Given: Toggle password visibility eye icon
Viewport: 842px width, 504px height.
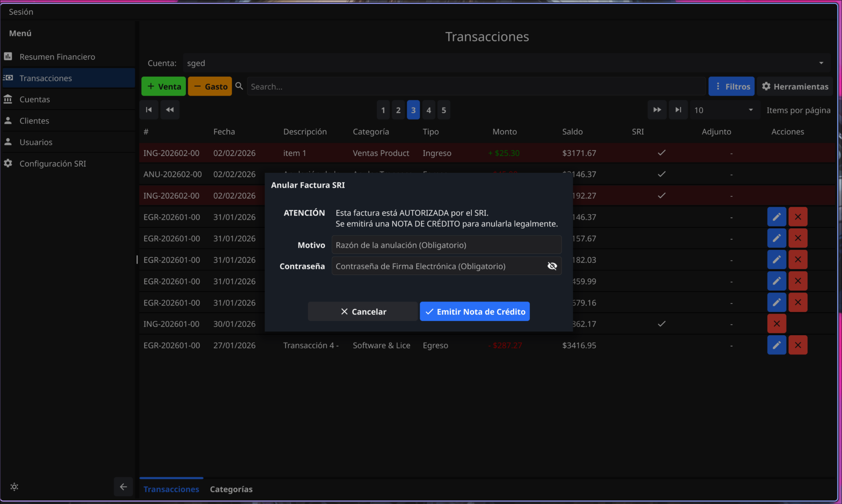Looking at the screenshot, I should (x=552, y=266).
